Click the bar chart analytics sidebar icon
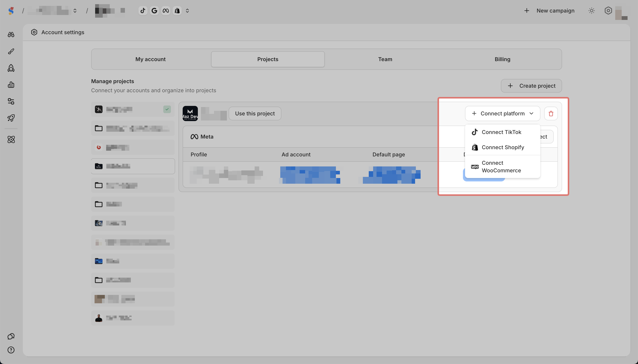Viewport: 638px width, 364px height. (11, 85)
